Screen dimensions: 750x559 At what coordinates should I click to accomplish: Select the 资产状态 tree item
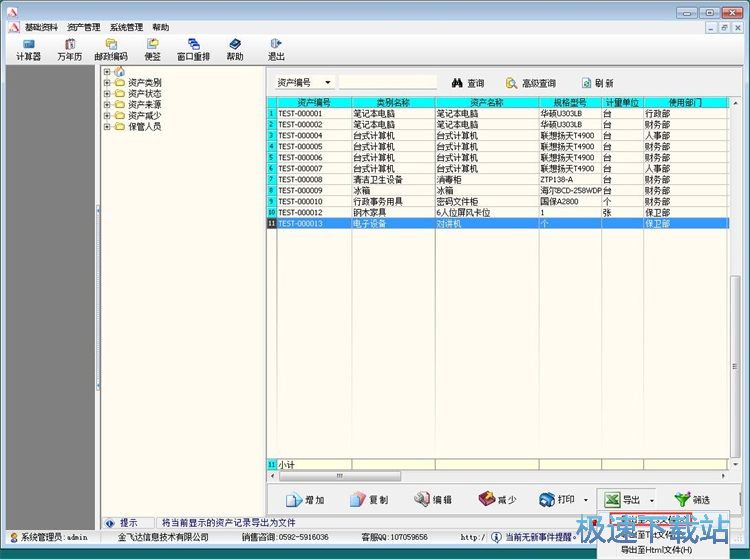pyautogui.click(x=144, y=93)
